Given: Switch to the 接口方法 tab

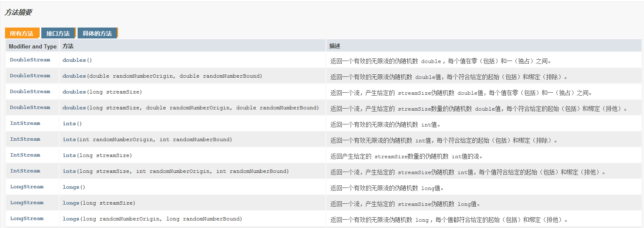Looking at the screenshot, I should click(x=58, y=33).
